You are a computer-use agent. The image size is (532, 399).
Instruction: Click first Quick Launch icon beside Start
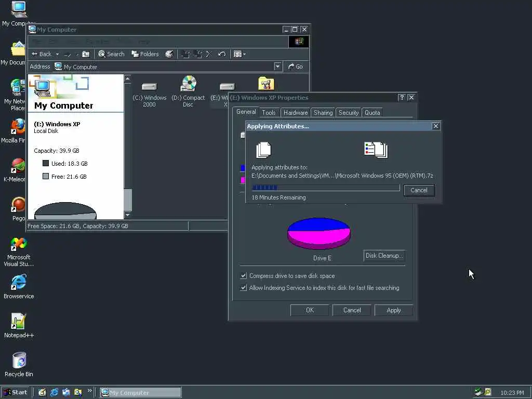pos(42,392)
